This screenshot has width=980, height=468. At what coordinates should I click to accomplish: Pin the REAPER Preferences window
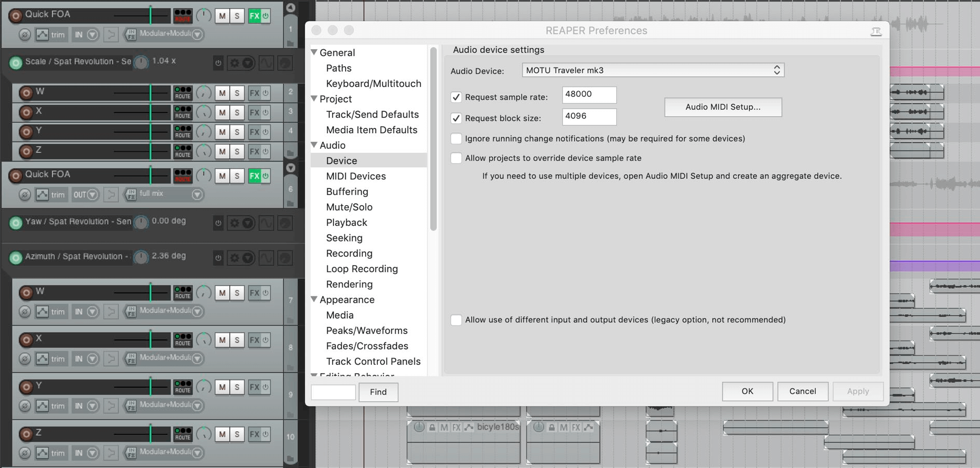(876, 31)
